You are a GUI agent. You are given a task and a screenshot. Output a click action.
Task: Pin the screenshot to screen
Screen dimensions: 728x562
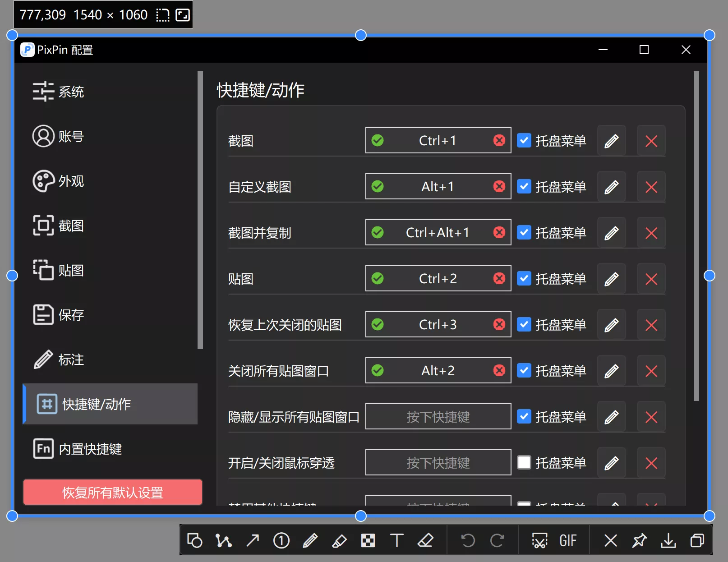(639, 540)
